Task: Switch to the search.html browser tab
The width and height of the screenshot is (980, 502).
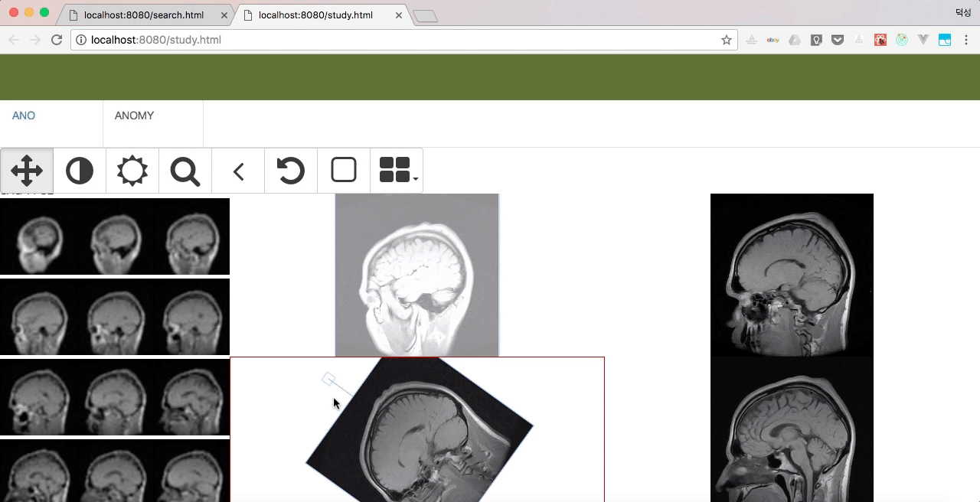Action: (144, 15)
